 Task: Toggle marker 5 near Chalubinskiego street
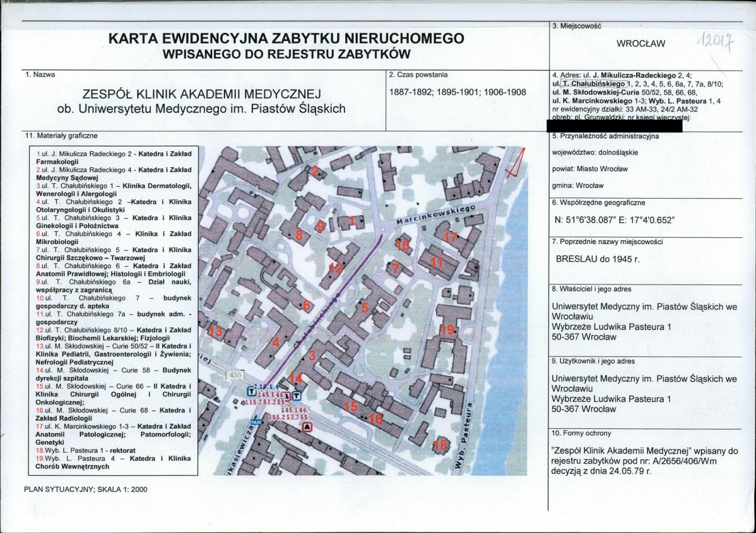(x=365, y=307)
